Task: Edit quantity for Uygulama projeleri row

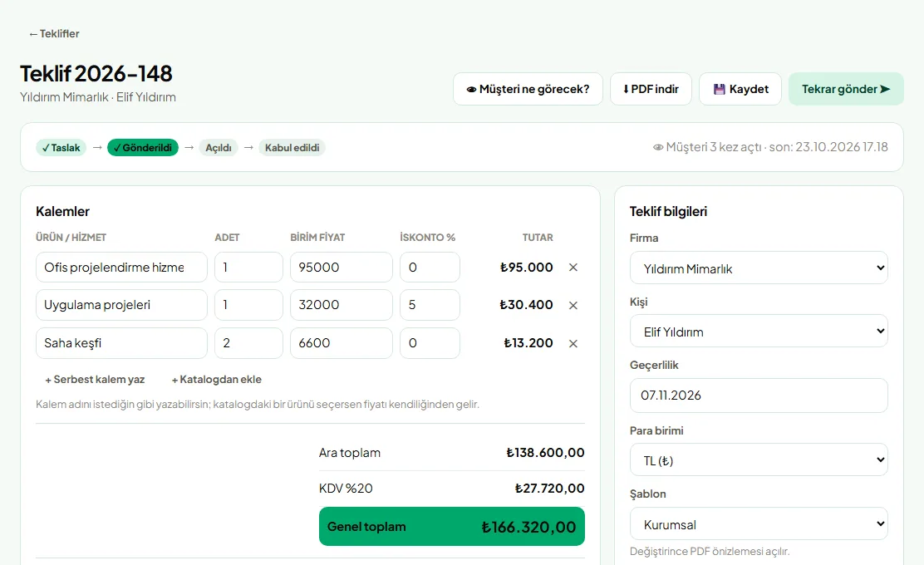Action: tap(248, 305)
